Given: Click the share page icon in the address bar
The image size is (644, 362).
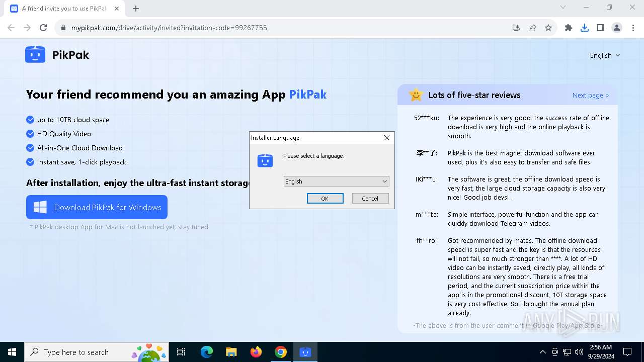Looking at the screenshot, I should 532,28.
